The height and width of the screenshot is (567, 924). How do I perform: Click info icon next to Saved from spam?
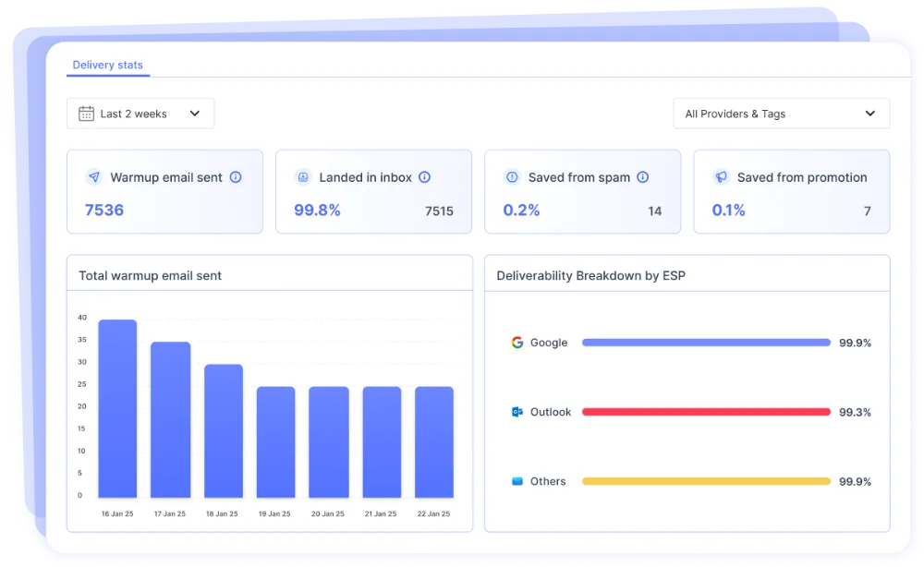pyautogui.click(x=643, y=177)
